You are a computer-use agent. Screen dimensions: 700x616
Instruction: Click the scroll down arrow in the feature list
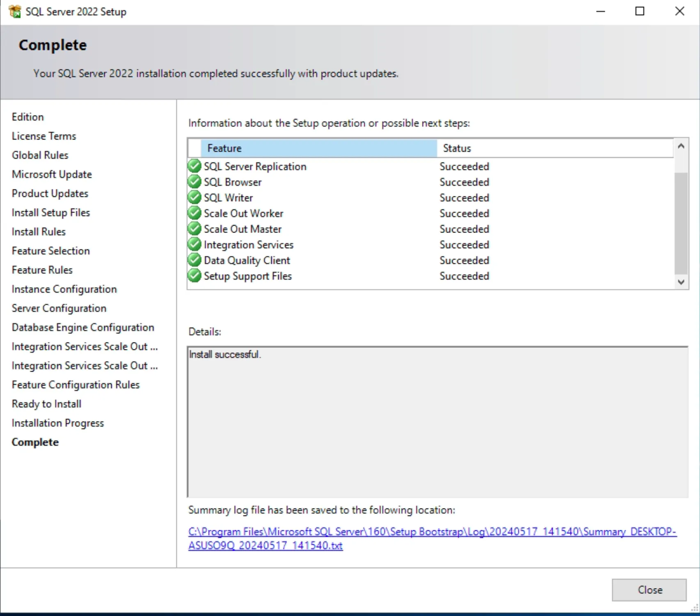tap(681, 282)
